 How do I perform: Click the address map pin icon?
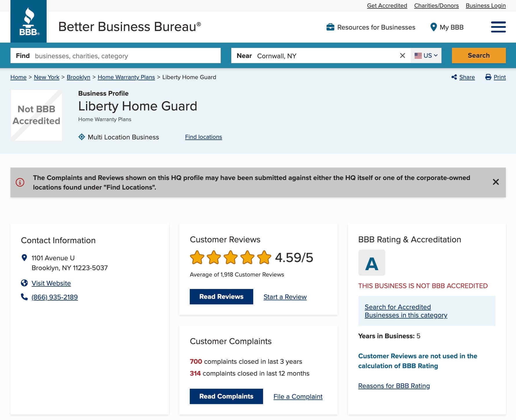(24, 257)
